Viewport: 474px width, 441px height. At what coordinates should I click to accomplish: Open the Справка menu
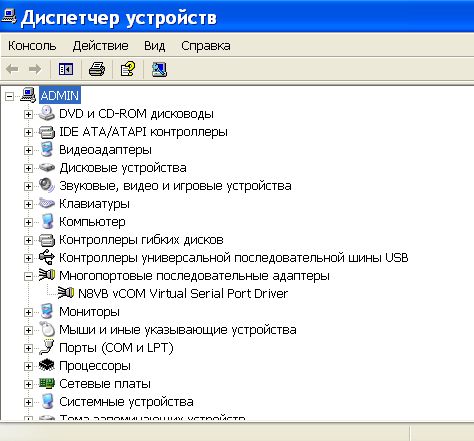pos(206,46)
